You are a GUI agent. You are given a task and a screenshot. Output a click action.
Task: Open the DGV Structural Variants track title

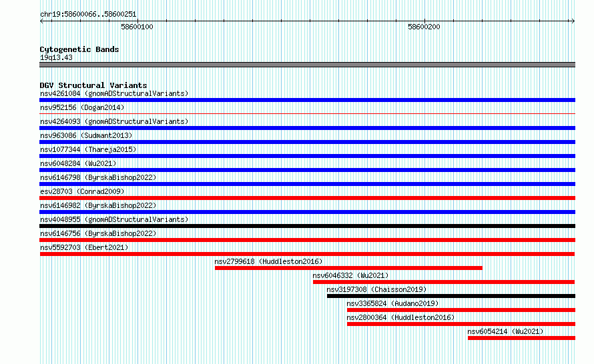[x=93, y=85]
